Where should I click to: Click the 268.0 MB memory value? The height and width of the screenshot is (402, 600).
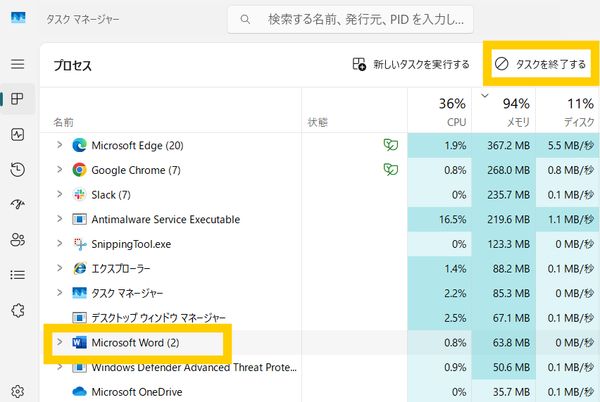509,170
